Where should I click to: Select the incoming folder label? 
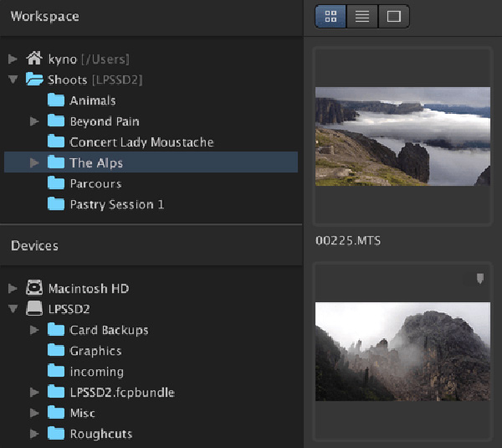point(97,372)
